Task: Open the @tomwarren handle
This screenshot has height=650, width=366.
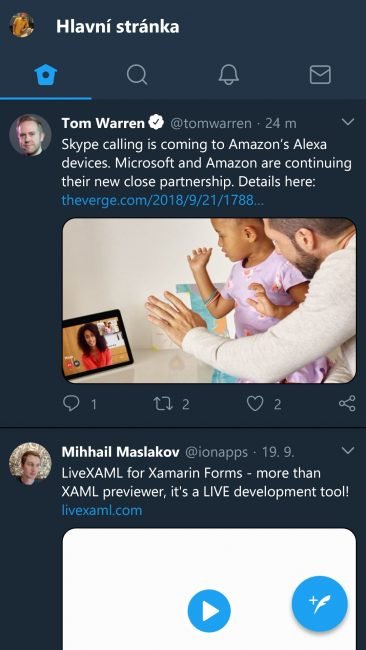Action: [x=211, y=123]
